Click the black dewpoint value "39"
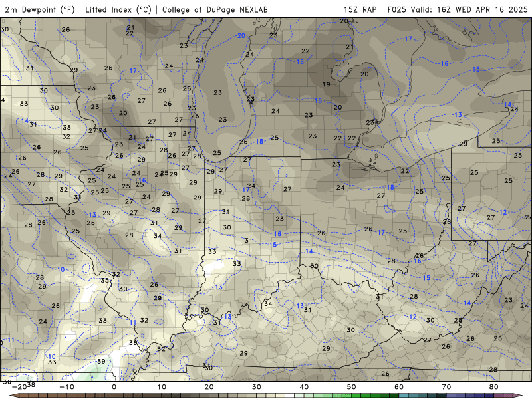 (101, 361)
